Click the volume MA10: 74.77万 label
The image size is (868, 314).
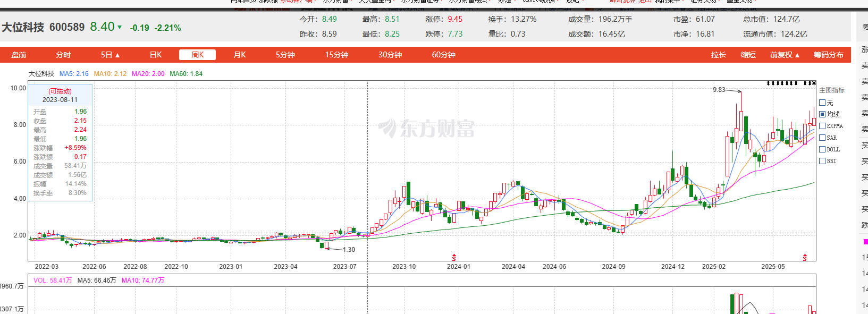click(143, 281)
